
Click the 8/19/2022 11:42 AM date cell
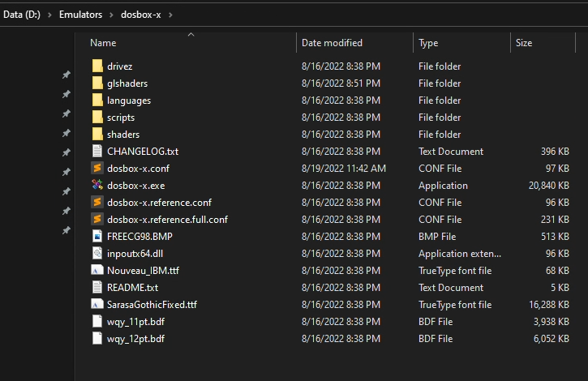[344, 169]
